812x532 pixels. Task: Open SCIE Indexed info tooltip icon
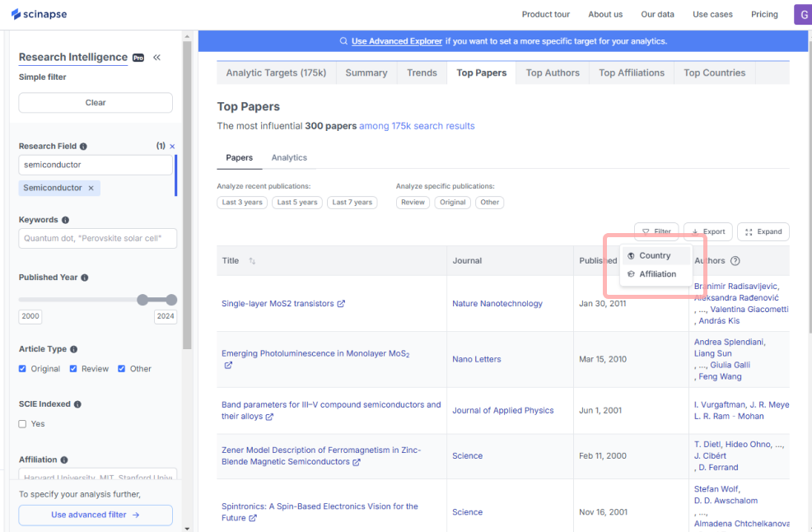coord(77,404)
